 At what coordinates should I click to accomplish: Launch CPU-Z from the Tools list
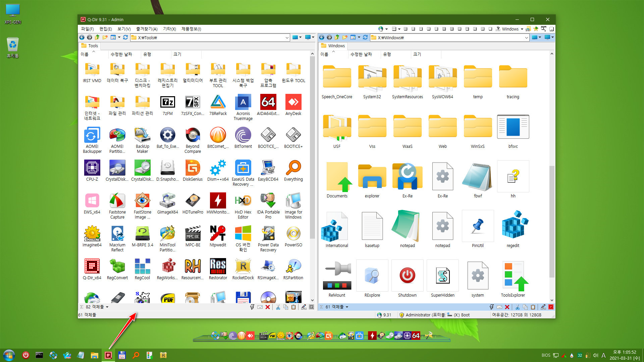92,171
